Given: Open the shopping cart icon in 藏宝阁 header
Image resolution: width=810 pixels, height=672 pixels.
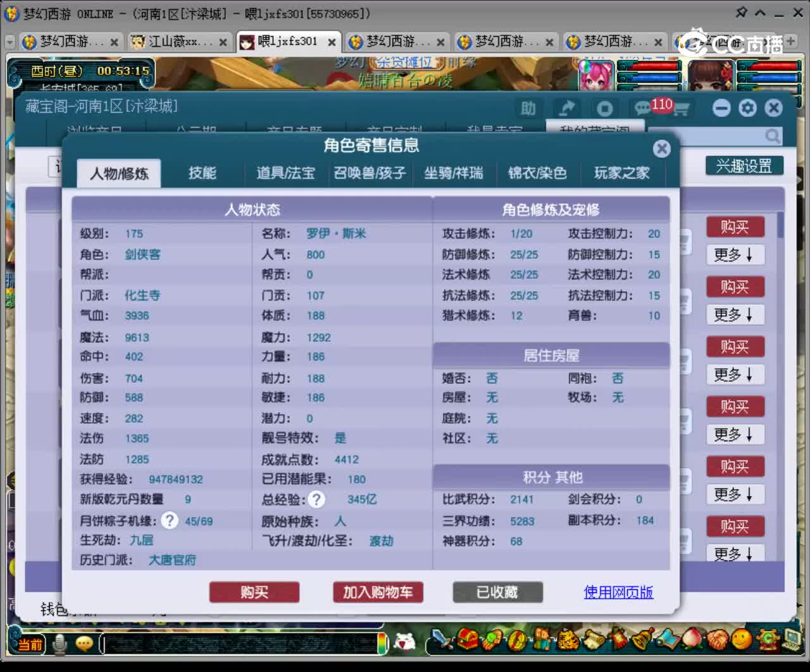Looking at the screenshot, I should (x=681, y=109).
